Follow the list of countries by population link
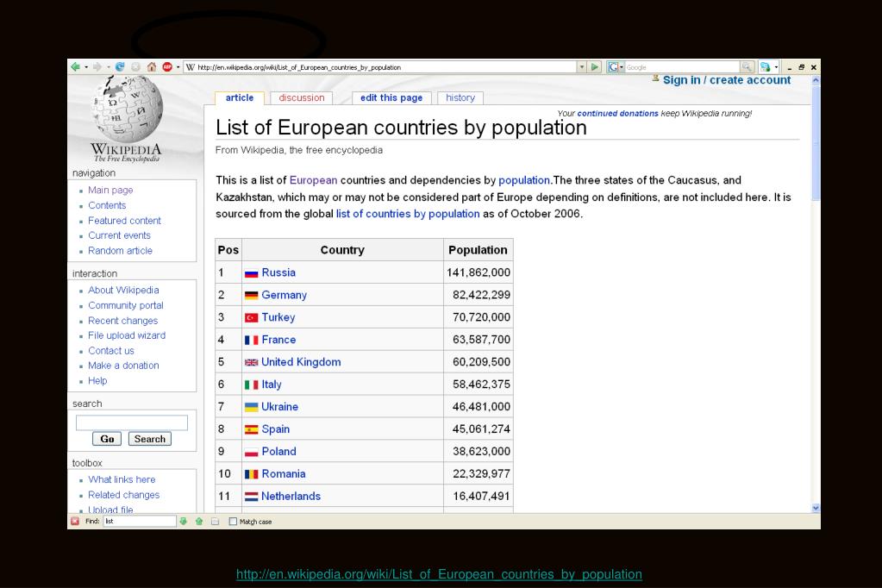 [408, 214]
